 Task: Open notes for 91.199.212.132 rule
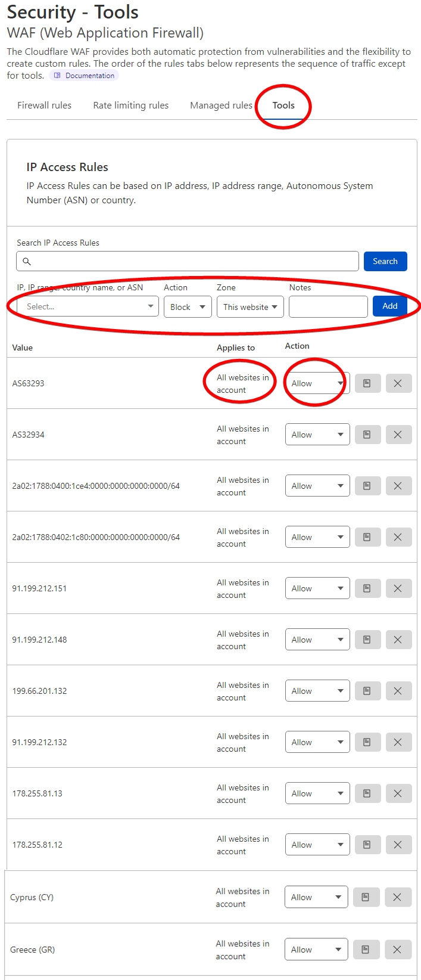[367, 742]
